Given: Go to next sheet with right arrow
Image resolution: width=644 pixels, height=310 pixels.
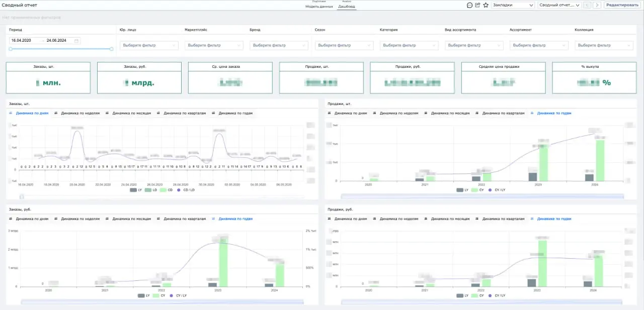Looking at the screenshot, I should tap(597, 5).
